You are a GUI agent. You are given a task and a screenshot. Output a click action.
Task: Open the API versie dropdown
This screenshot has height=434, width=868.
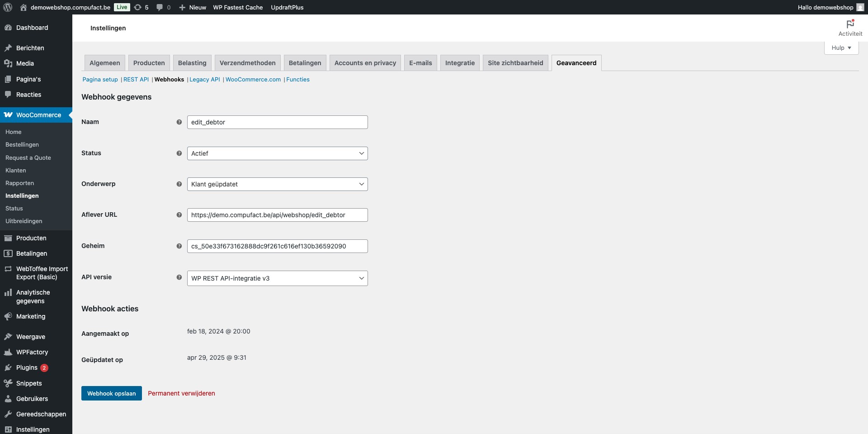point(277,278)
